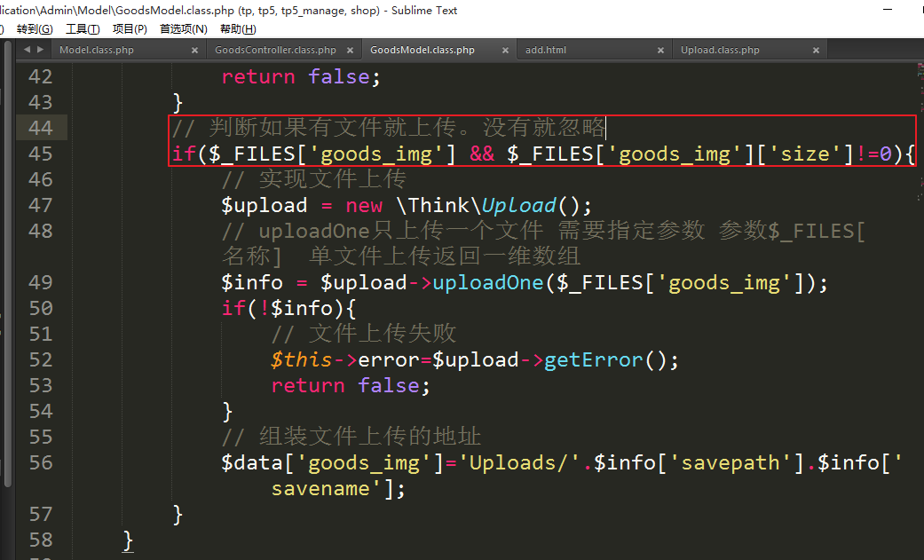The height and width of the screenshot is (560, 924).
Task: Click the sidebar vertical scrollbar on the left
Action: tap(8, 266)
